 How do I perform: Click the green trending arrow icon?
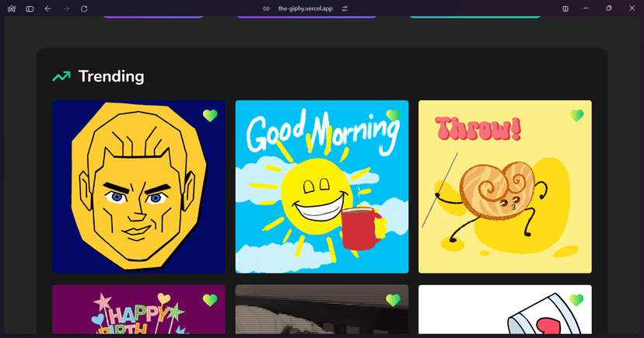pyautogui.click(x=61, y=76)
